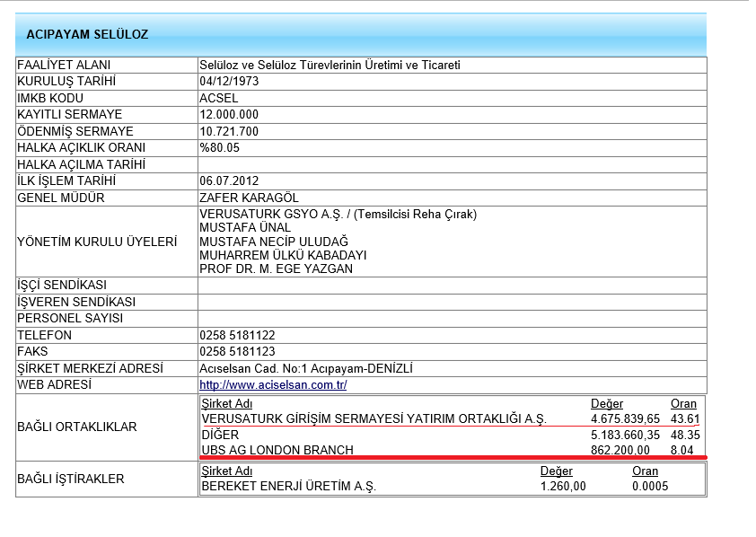
Task: Click the HALKA AÇIKLIK ORANI label
Action: click(x=82, y=148)
